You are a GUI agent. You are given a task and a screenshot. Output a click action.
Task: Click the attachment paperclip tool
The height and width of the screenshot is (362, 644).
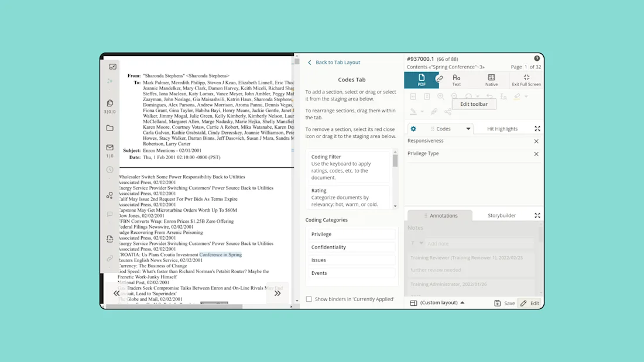pos(434,112)
